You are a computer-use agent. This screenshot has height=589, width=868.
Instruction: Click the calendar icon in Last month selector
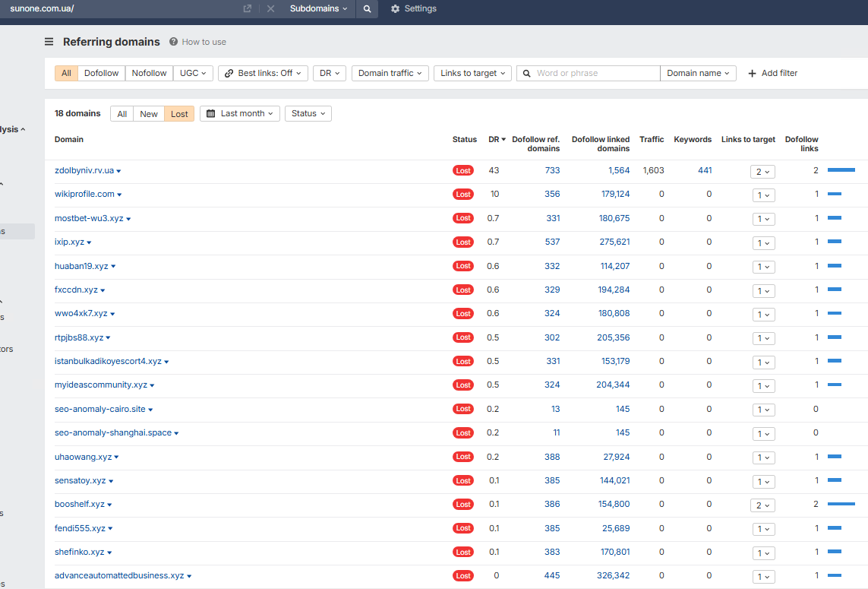click(211, 113)
